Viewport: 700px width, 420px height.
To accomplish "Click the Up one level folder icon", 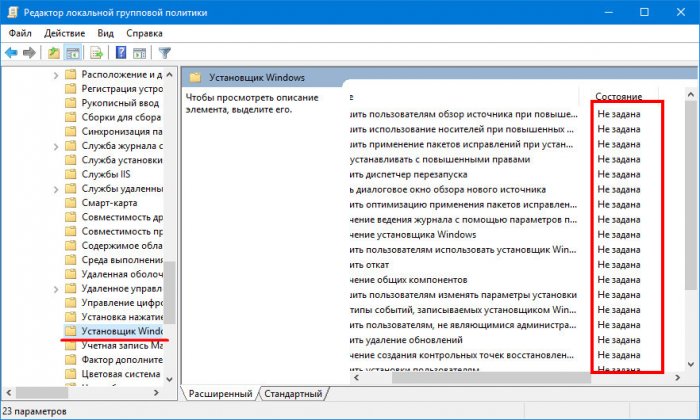I will [54, 53].
